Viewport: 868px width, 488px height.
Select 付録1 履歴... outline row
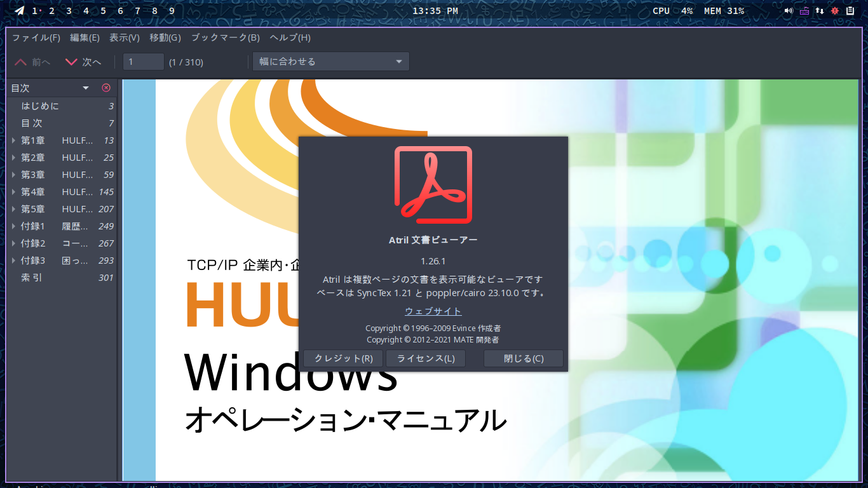tap(62, 226)
